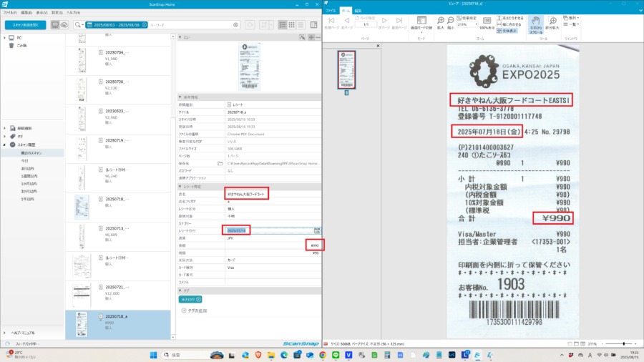The height and width of the screenshot is (362, 644).
Task: Switch to the 編集 tab in the viewer
Action: tap(358, 11)
